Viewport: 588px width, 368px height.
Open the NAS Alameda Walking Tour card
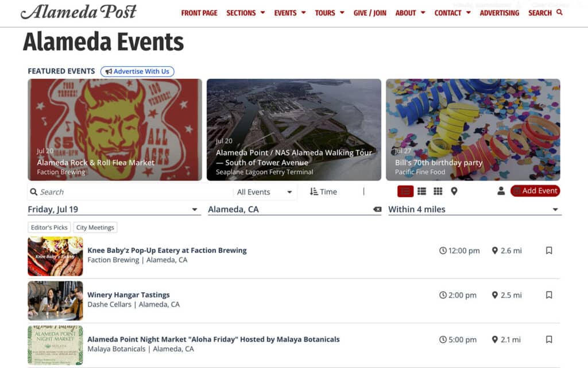293,129
